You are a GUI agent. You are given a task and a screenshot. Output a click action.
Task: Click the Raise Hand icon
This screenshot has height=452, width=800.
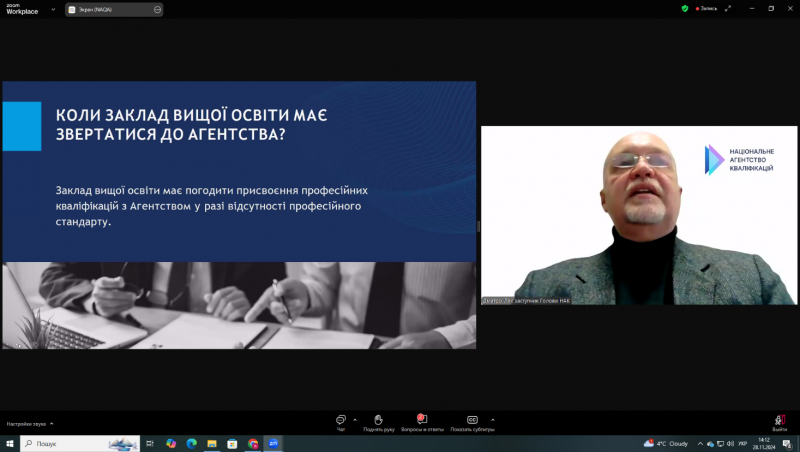pos(378,419)
